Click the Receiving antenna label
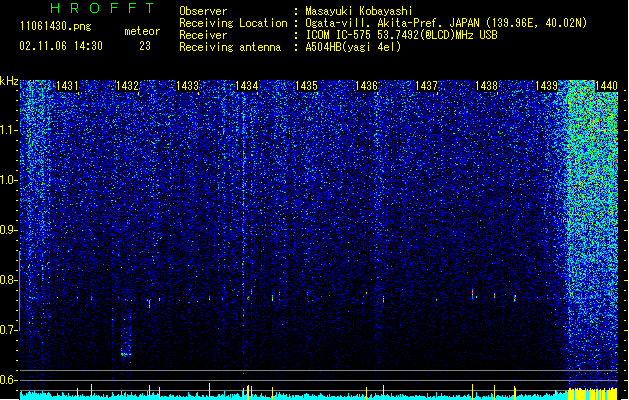Screen dimensions: 629x400 [x=230, y=47]
